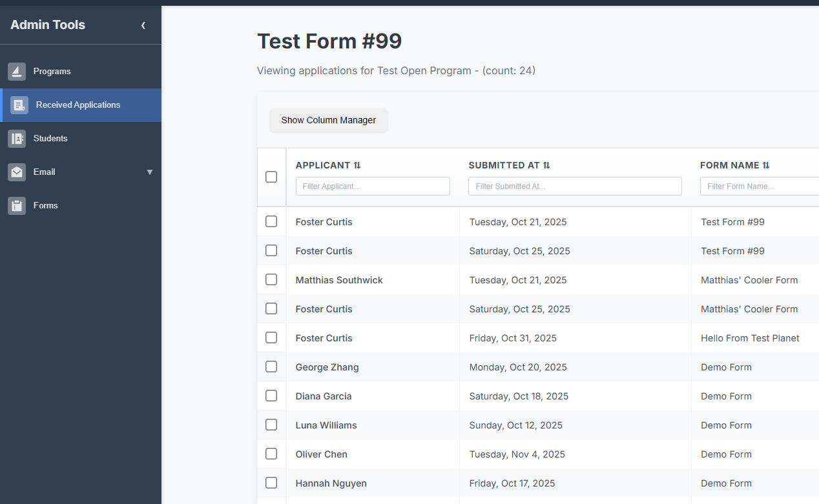Open Students from the sidebar menu
The width and height of the screenshot is (819, 504).
[x=50, y=138]
